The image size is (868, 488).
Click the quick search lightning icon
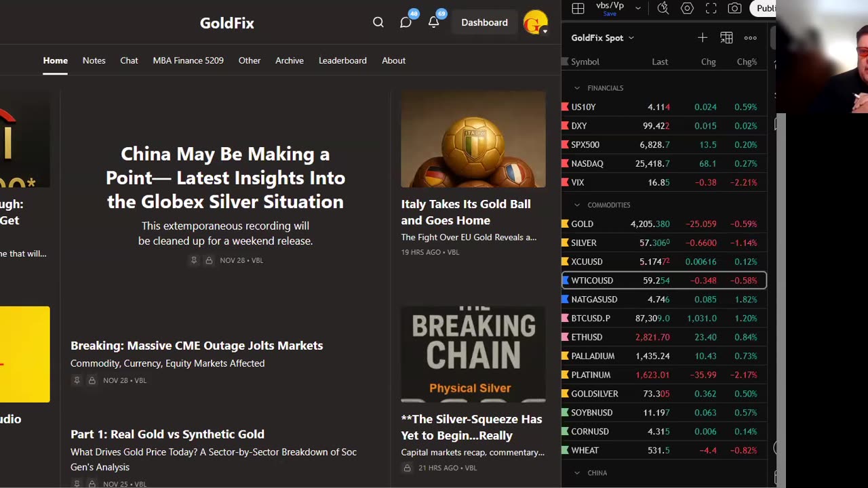(663, 8)
